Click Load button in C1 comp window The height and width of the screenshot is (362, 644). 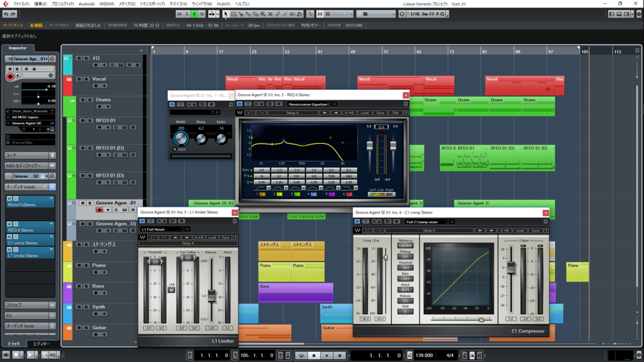(x=519, y=231)
